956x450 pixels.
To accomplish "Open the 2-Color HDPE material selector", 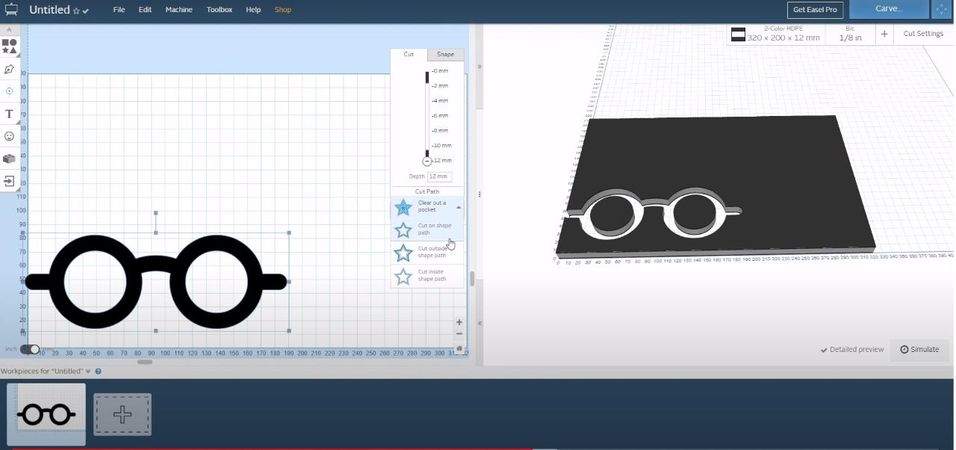I will [776, 34].
